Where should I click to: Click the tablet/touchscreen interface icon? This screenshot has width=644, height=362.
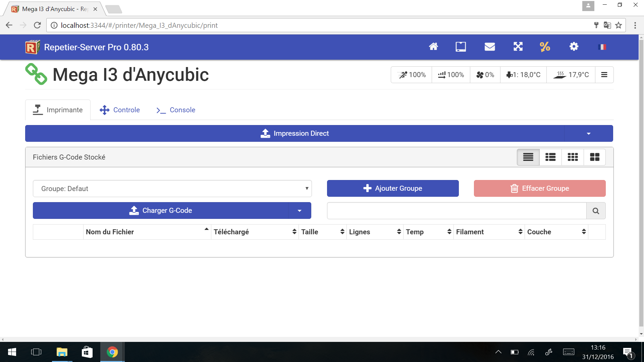click(461, 47)
